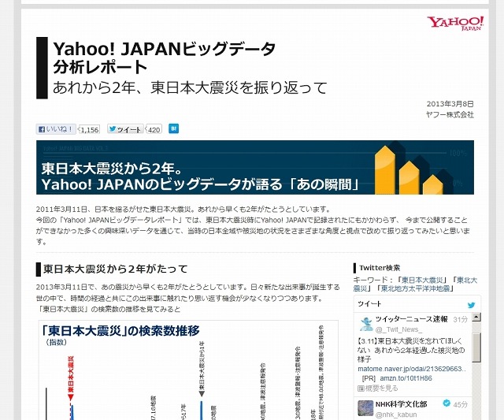Click the Twitter bird icon in widget header

tap(471, 305)
